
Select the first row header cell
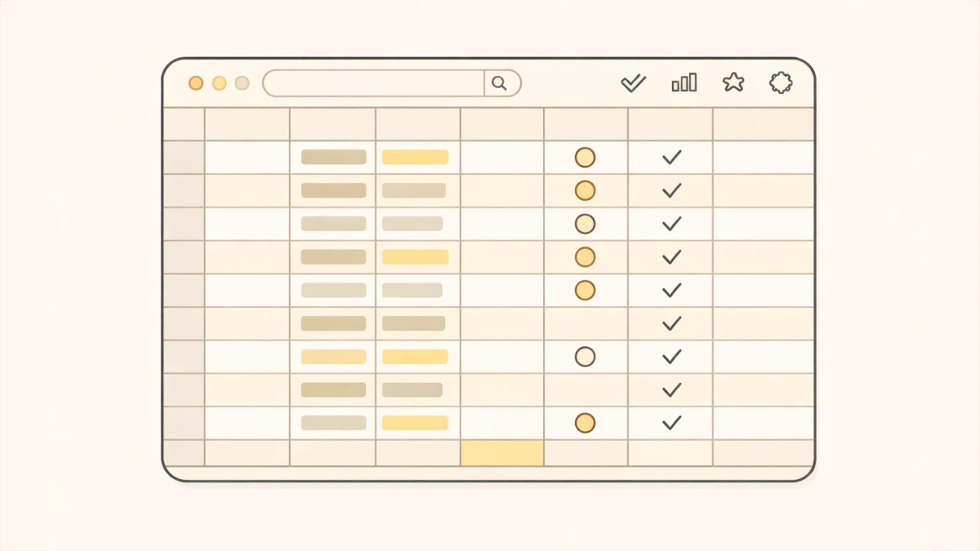point(184,158)
